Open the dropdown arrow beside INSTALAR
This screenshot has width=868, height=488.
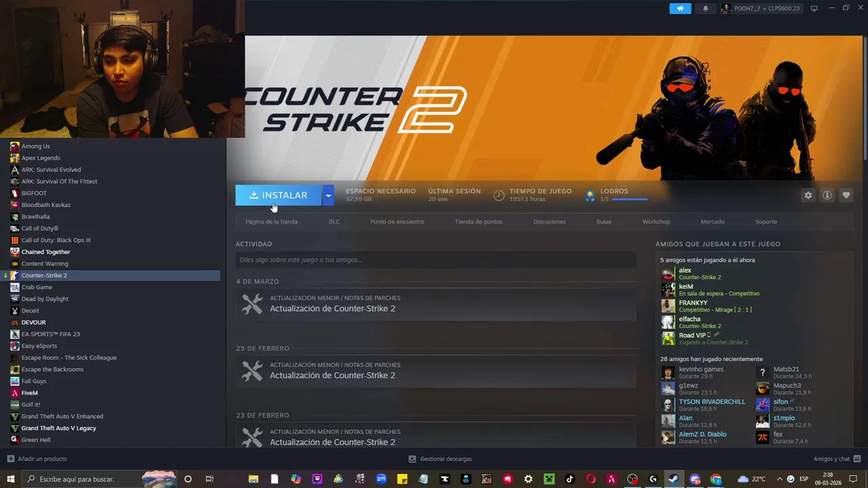[328, 195]
